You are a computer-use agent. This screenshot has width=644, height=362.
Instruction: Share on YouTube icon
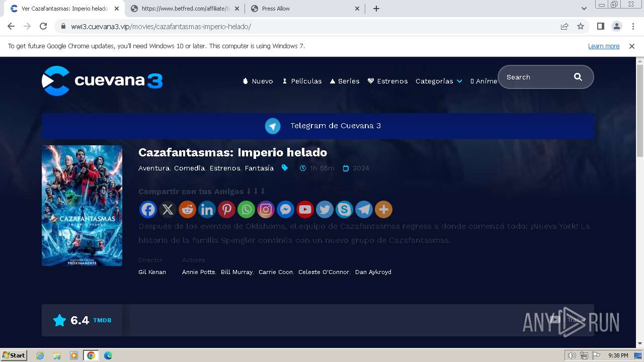pos(305,209)
